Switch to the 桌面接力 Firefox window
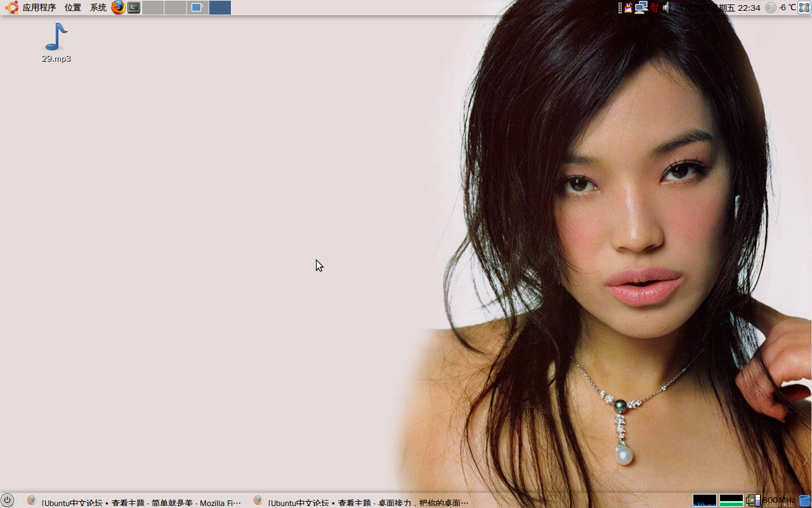 point(361,501)
